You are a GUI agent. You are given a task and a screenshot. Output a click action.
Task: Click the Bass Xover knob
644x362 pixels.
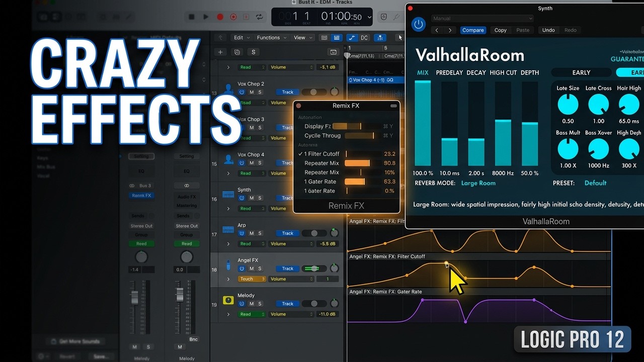point(598,149)
